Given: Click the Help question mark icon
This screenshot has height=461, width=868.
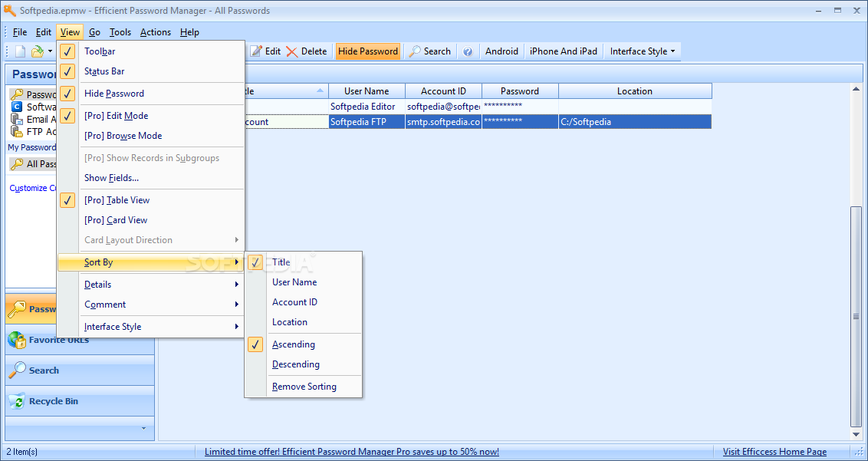Looking at the screenshot, I should pyautogui.click(x=468, y=51).
